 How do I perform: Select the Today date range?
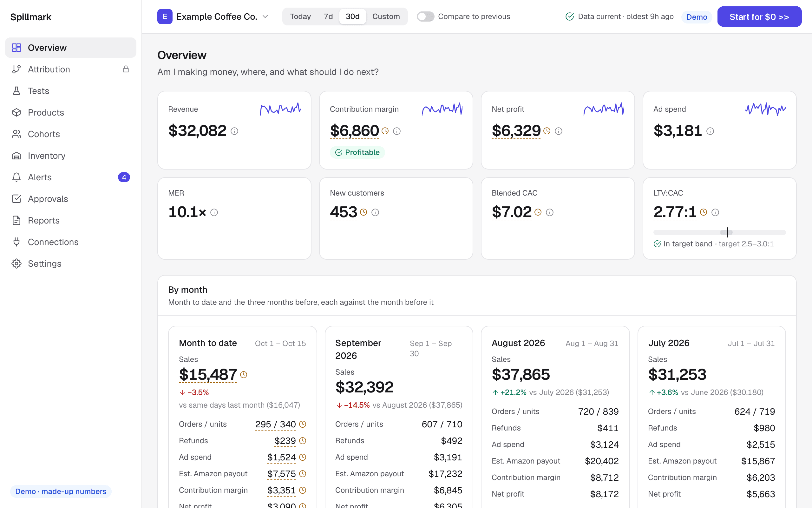pos(300,17)
